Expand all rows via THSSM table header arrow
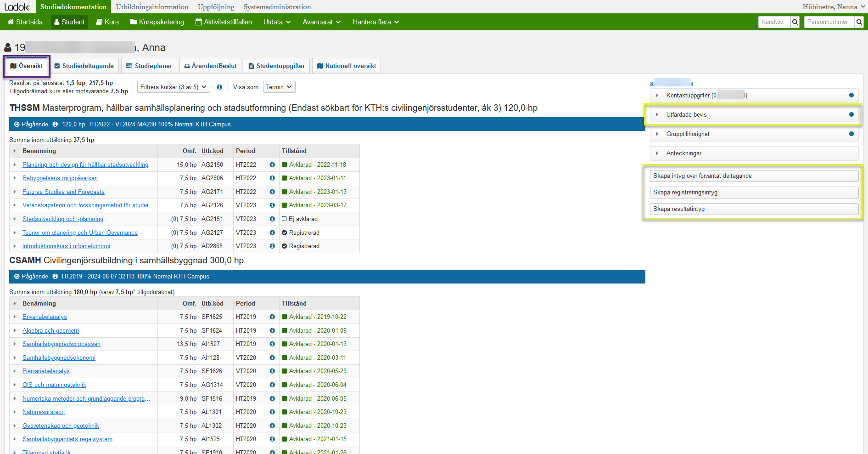This screenshot has height=454, width=868. pyautogui.click(x=15, y=151)
